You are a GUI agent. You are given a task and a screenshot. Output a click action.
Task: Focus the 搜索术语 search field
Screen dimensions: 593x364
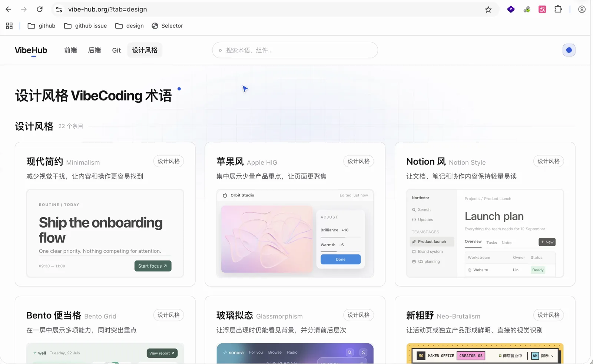click(x=295, y=50)
